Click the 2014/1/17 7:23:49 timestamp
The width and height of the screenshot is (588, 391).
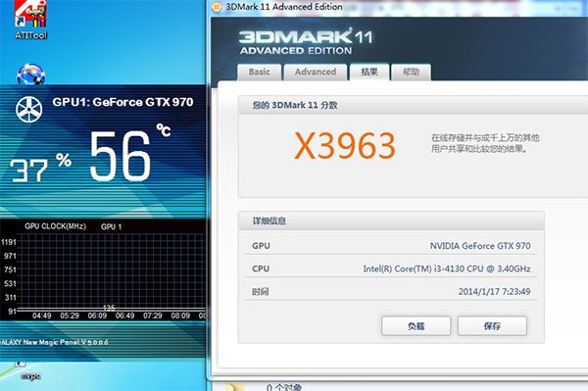click(494, 292)
